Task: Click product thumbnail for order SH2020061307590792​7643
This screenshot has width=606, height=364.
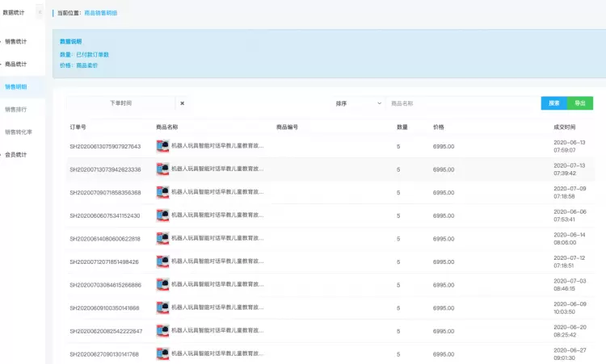Action: [x=162, y=146]
